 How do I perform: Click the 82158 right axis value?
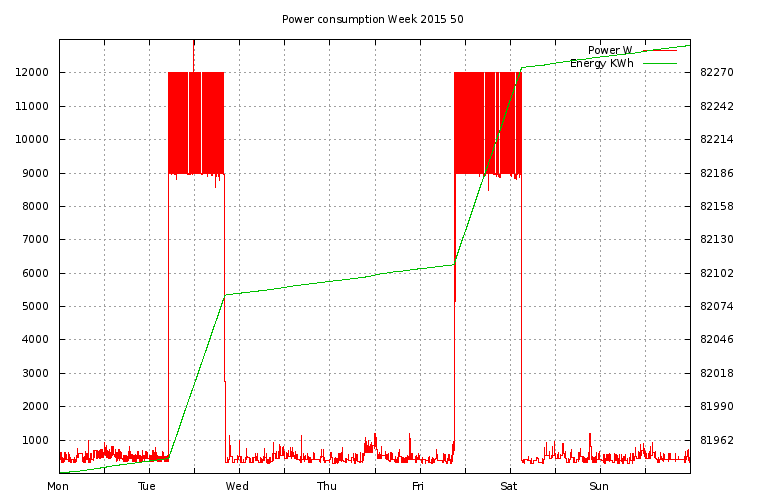coord(717,206)
